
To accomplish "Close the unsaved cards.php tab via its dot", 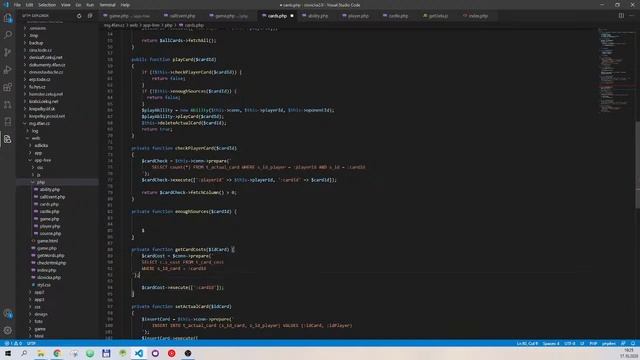I will click(292, 16).
